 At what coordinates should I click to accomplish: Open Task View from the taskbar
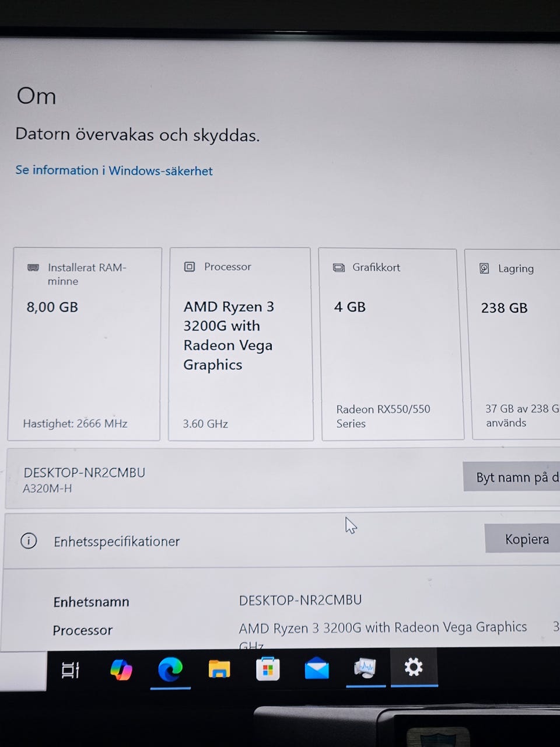[x=71, y=670]
